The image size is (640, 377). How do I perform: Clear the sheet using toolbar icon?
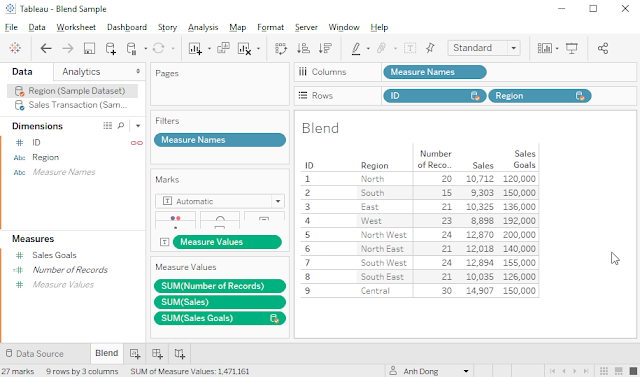pyautogui.click(x=244, y=48)
